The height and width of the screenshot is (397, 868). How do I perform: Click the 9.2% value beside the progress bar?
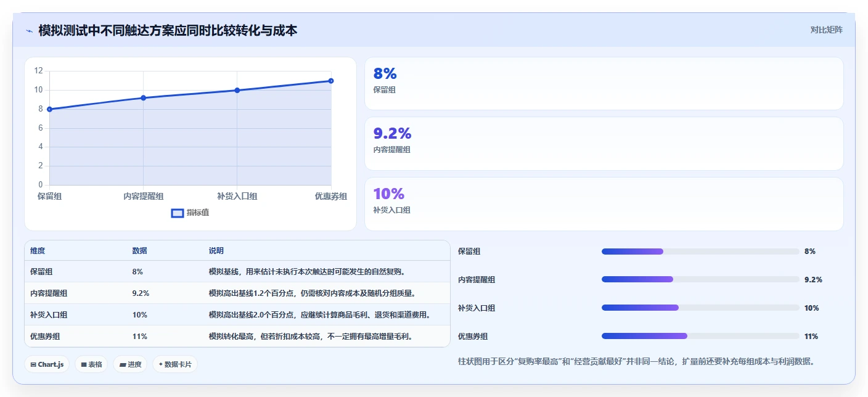[813, 279]
